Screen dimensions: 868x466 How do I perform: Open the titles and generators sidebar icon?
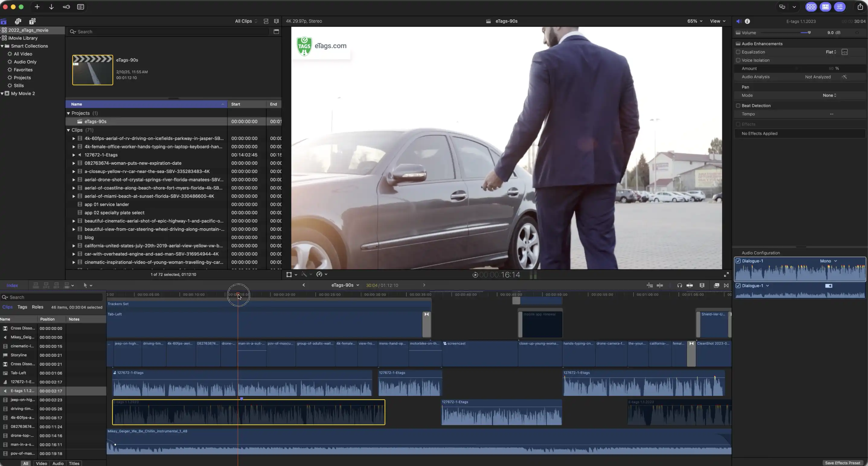[32, 21]
